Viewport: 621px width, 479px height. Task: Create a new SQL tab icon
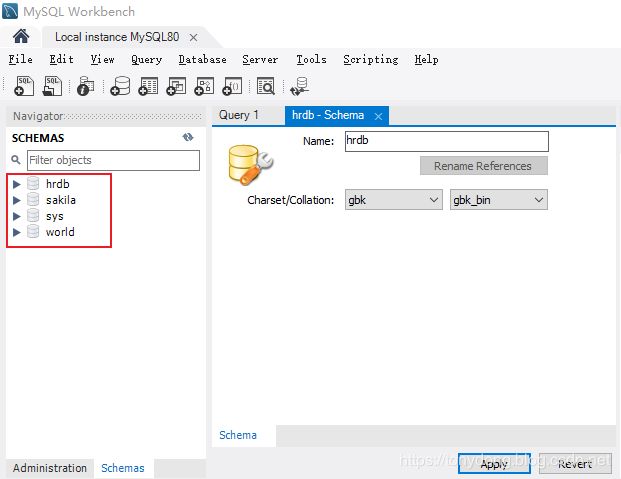[x=24, y=86]
